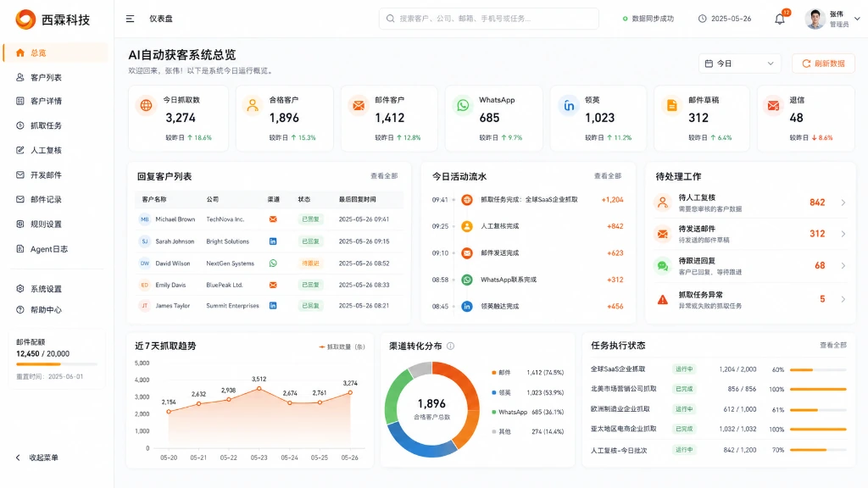Collapse the sidebar with 收起菜单
This screenshot has width=868, height=488.
point(37,457)
